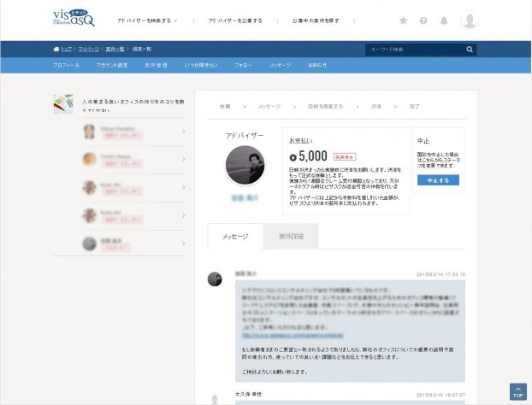This screenshot has width=532, height=405.
Task: Click the yen coin icon beside 5,000
Action: (293, 157)
